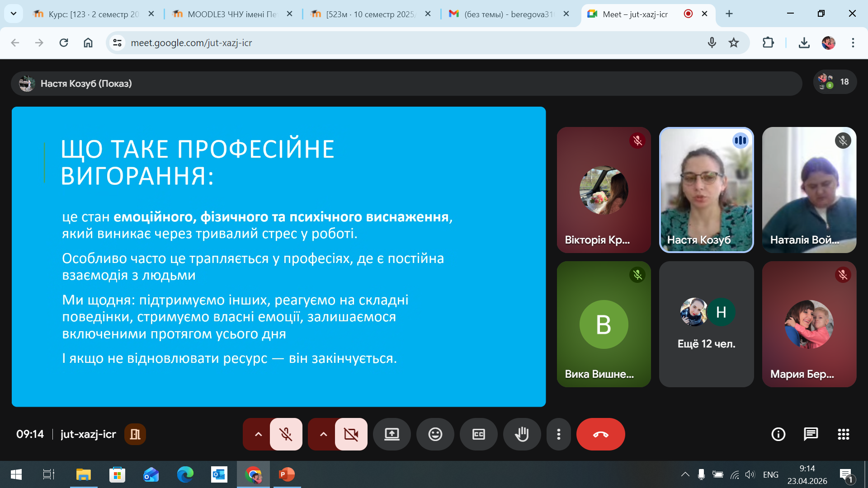Toggle the muted microphone button

click(286, 434)
